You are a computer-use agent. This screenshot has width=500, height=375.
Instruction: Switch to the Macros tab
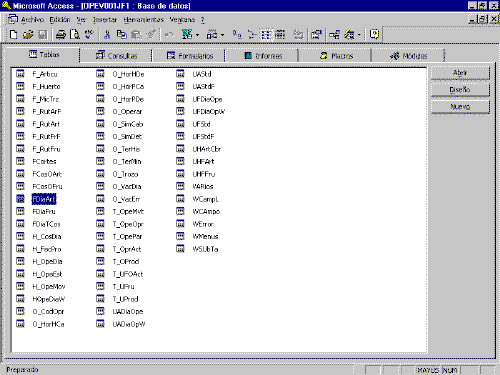[x=335, y=56]
